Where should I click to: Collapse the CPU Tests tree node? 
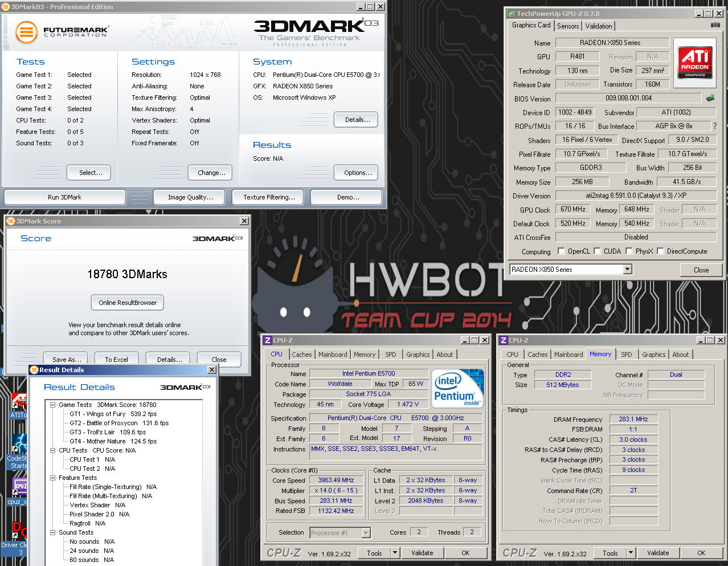(52, 450)
